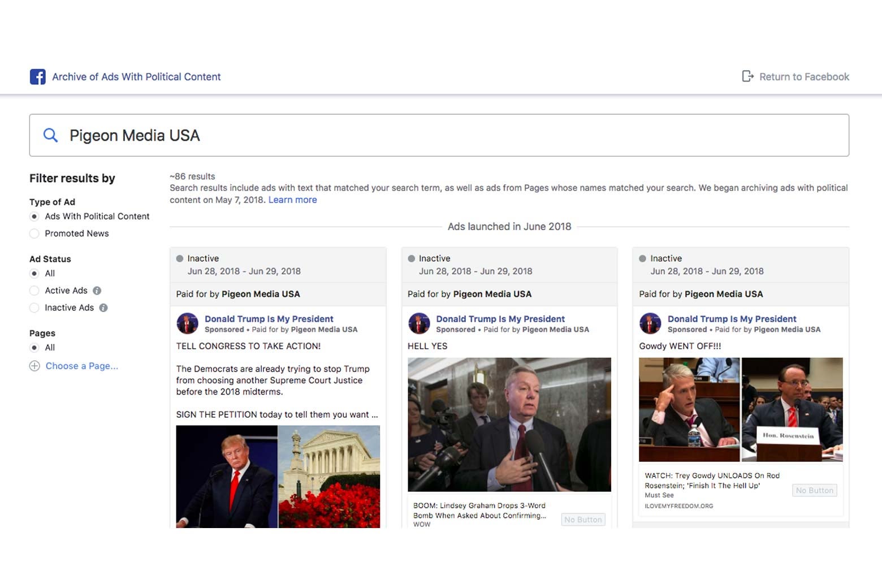882x588 pixels.
Task: Click 'Paid for by Pigeon Media USA' bar on TELL CONGRESS ad
Action: point(278,294)
